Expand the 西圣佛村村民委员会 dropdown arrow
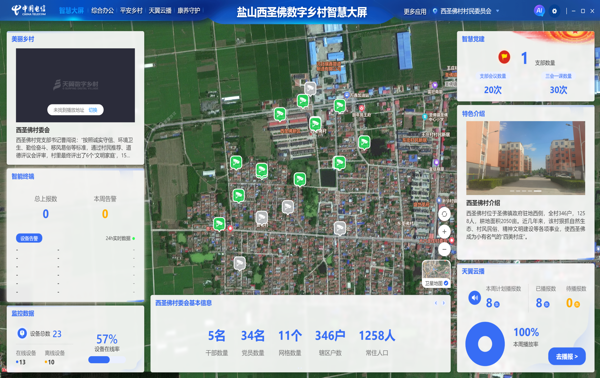Image resolution: width=600 pixels, height=378 pixels. pyautogui.click(x=497, y=11)
